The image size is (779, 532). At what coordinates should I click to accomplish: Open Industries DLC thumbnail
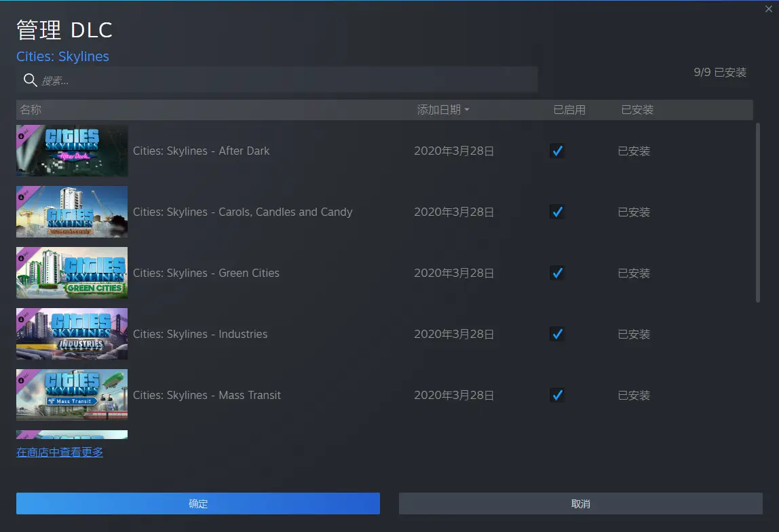72,334
